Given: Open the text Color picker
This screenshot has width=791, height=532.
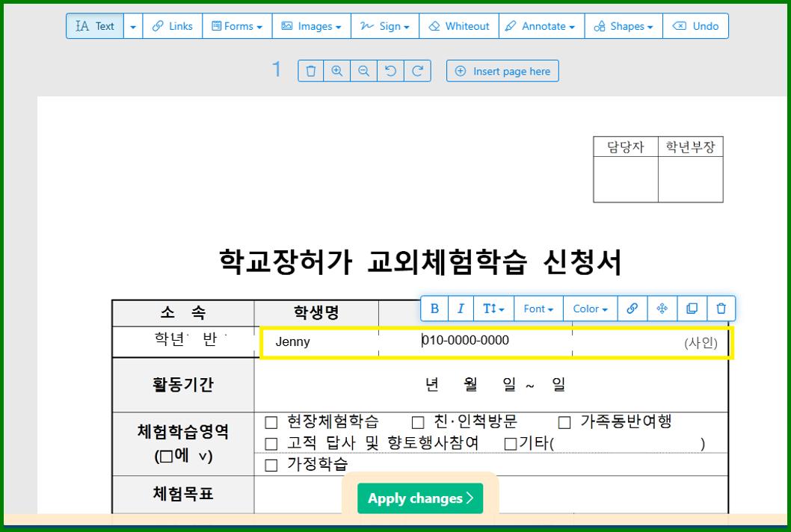Looking at the screenshot, I should point(590,308).
